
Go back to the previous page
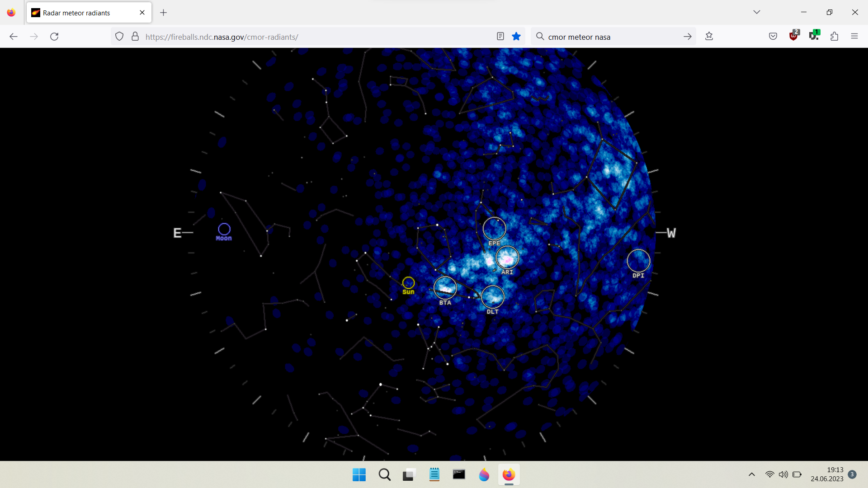click(x=14, y=37)
